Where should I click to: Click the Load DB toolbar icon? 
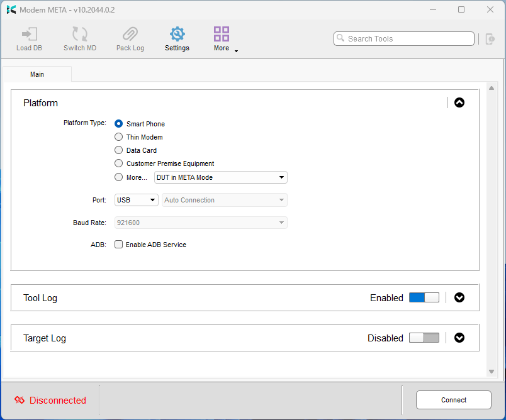(29, 38)
